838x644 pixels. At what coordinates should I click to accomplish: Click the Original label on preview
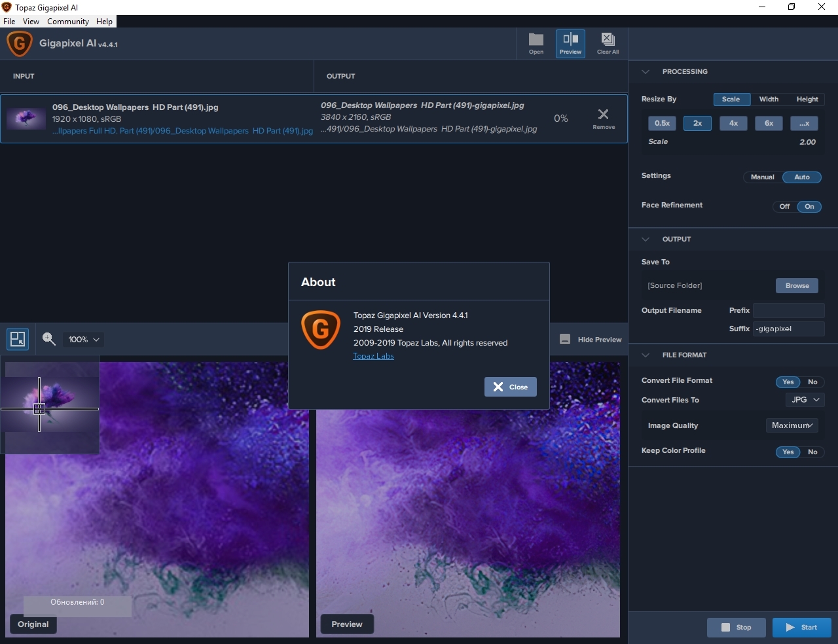33,624
